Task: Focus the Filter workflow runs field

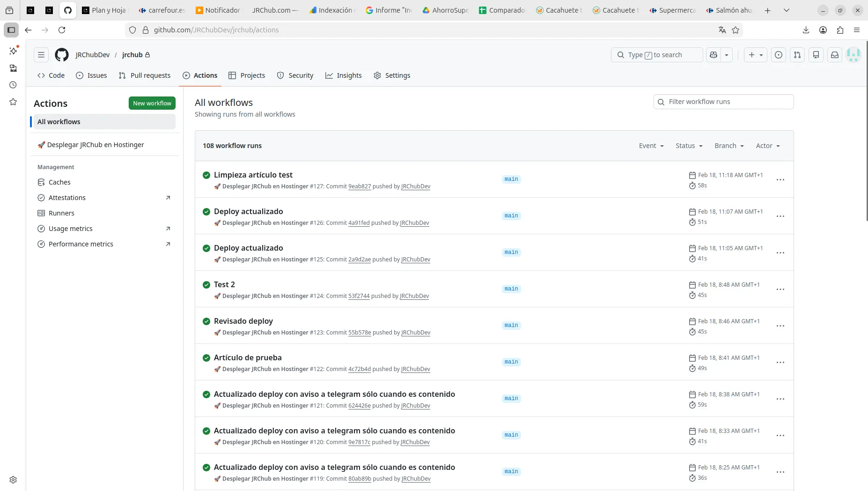Action: tap(723, 102)
